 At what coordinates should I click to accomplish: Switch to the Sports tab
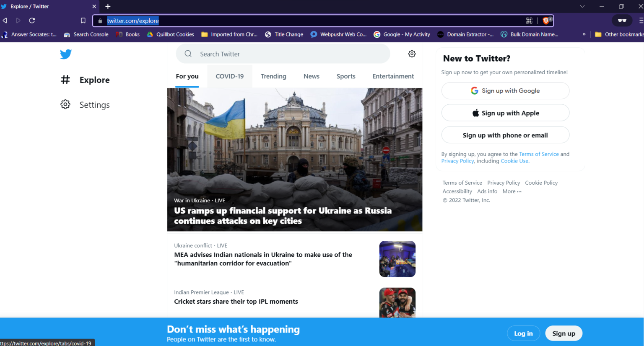tap(346, 76)
